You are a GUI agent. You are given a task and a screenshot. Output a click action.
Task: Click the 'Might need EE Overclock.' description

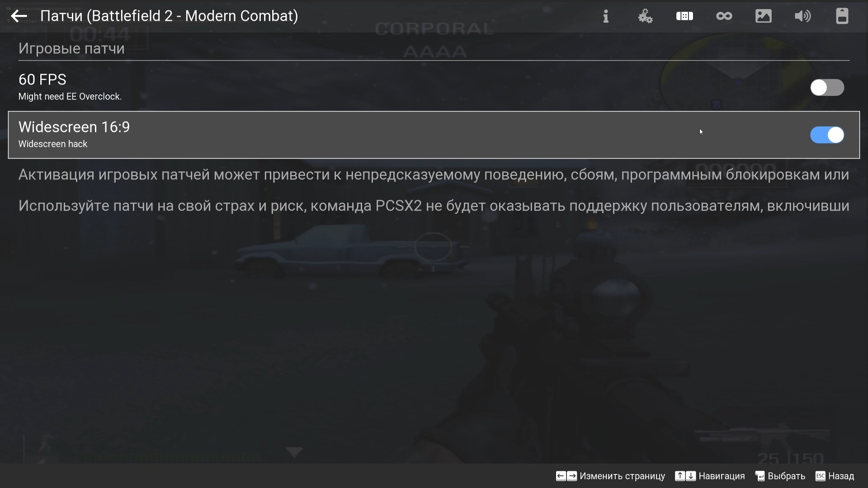coord(70,97)
